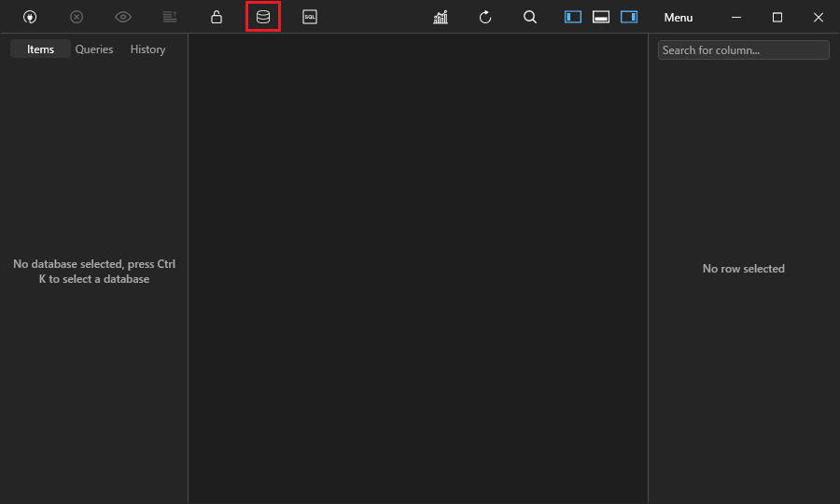The width and height of the screenshot is (840, 504).
Task: Click the commit changes list icon
Action: [170, 17]
